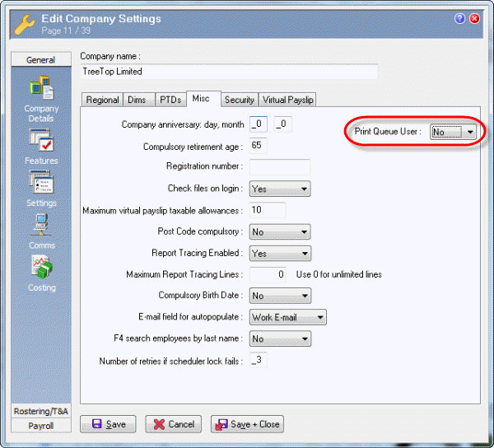
Task: Switch to the Security tab
Action: click(239, 100)
